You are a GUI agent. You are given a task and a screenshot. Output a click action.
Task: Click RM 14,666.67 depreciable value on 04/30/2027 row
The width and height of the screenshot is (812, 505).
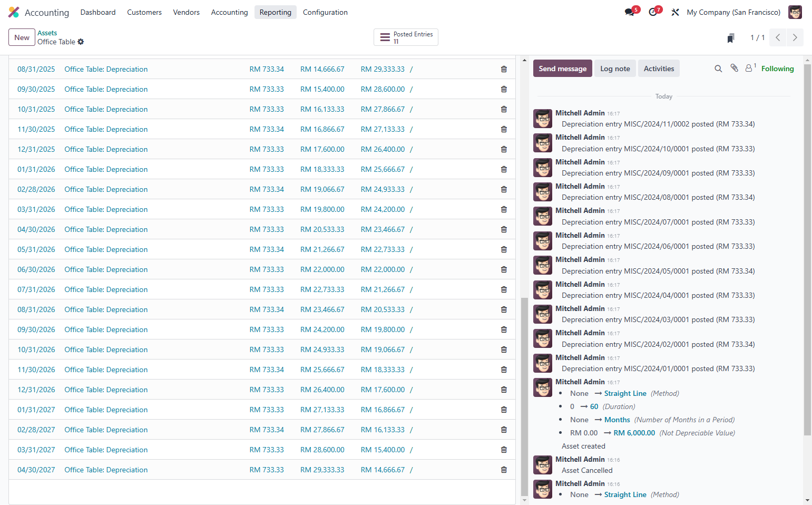(383, 470)
